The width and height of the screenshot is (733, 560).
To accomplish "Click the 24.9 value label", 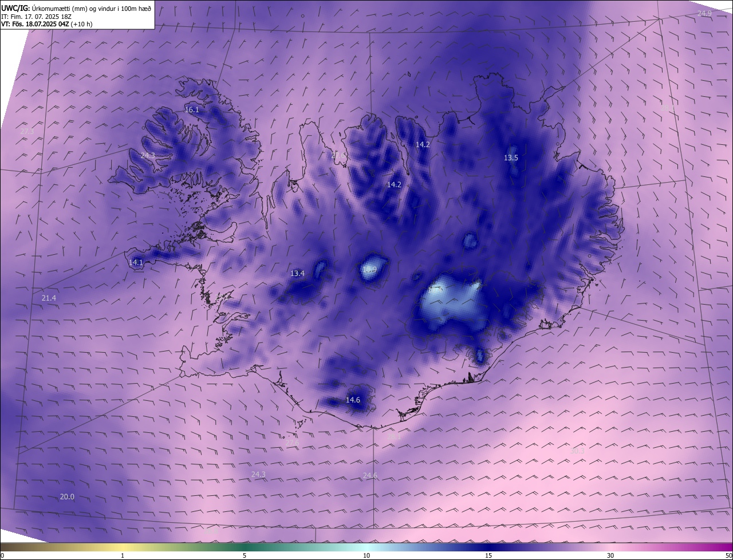I will click(x=704, y=13).
